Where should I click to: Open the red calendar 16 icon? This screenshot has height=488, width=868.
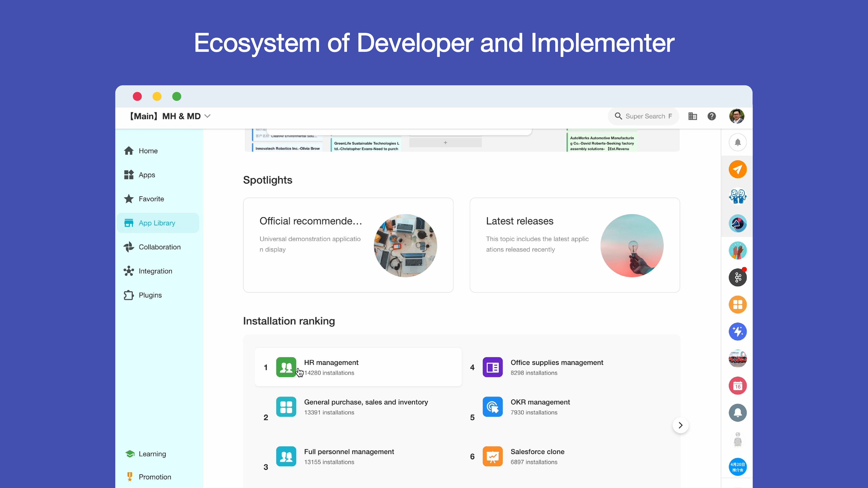[737, 386]
